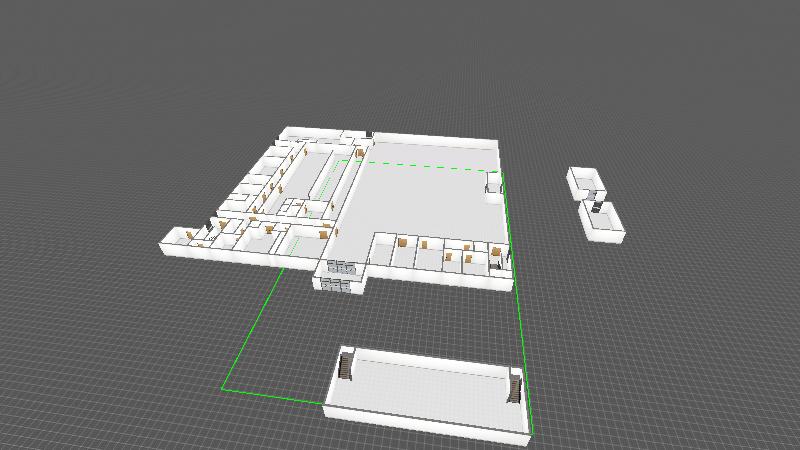
Task: Select the small room on the hall's right edge
Action: coord(493,187)
